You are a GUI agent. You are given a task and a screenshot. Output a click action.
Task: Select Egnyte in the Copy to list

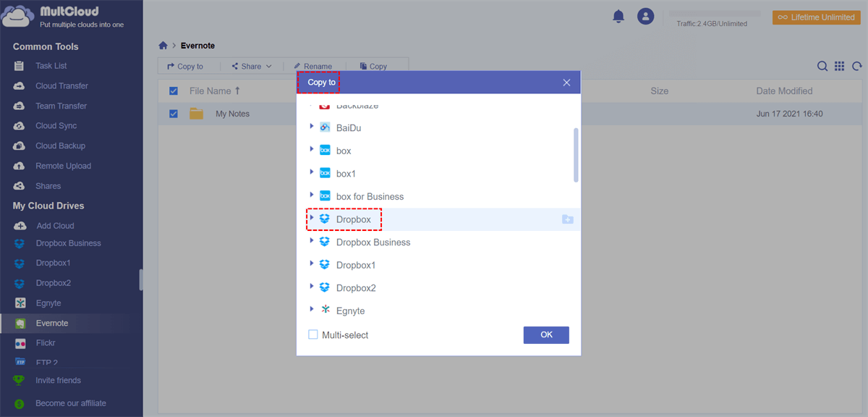point(350,311)
